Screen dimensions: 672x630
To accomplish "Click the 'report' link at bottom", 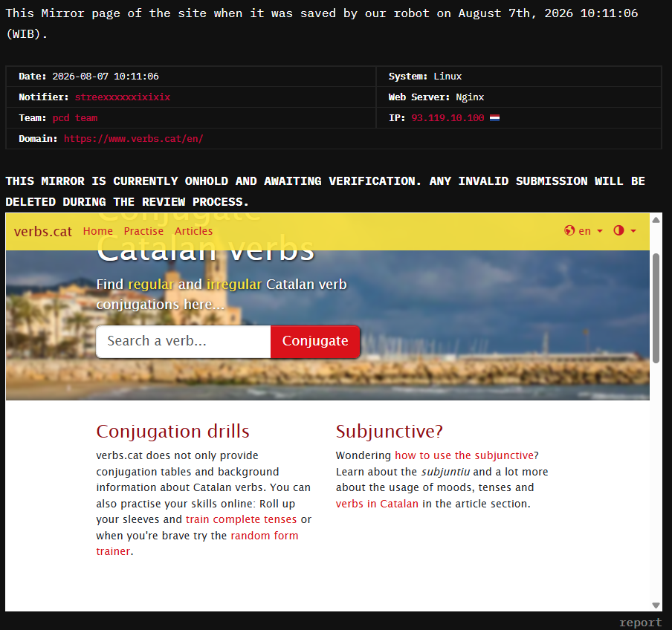I will [x=640, y=623].
